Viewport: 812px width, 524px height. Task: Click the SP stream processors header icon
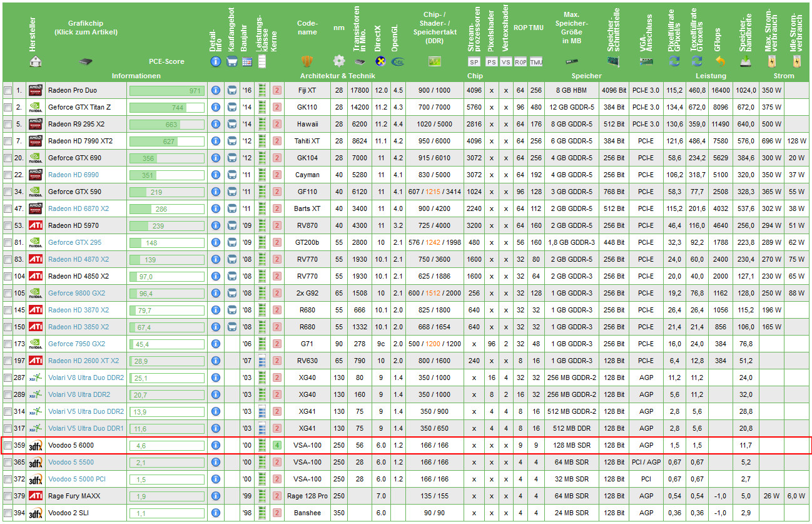pyautogui.click(x=474, y=62)
